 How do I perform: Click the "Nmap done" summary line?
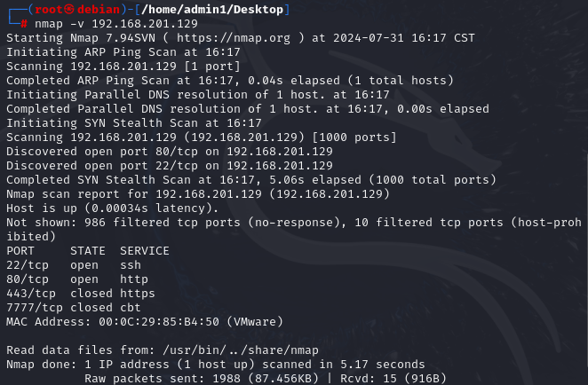[215, 364]
